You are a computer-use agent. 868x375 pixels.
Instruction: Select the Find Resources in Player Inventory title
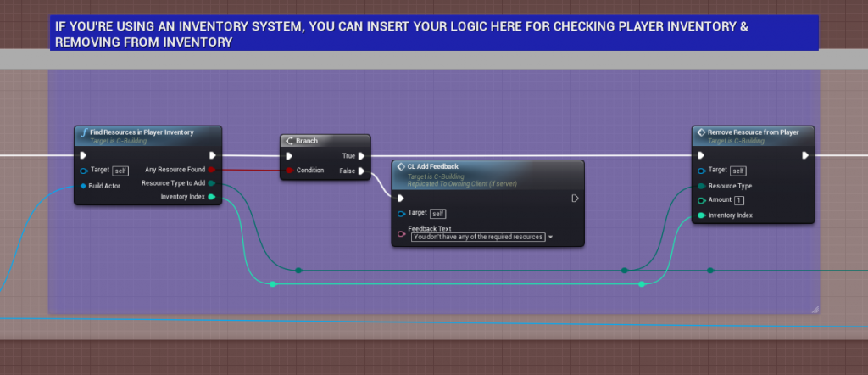click(142, 132)
